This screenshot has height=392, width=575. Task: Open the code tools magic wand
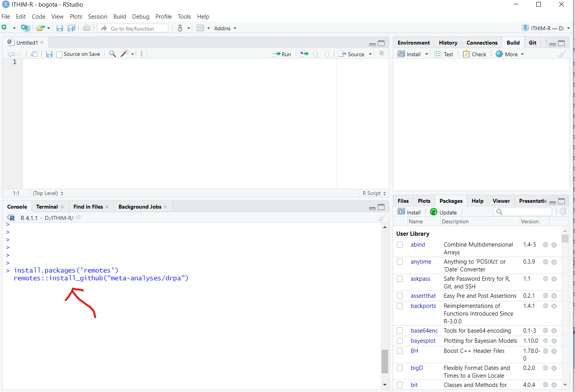pyautogui.click(x=124, y=54)
